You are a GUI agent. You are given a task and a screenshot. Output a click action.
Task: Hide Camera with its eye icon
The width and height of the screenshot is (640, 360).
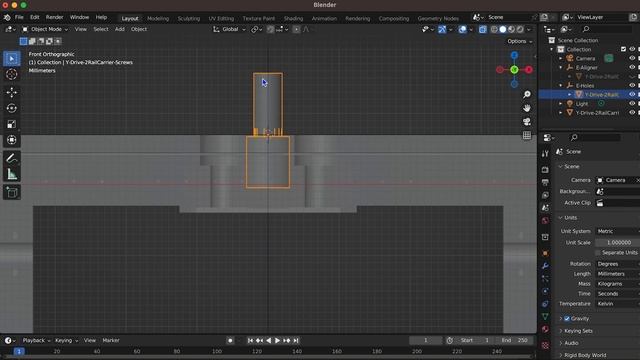(x=632, y=58)
